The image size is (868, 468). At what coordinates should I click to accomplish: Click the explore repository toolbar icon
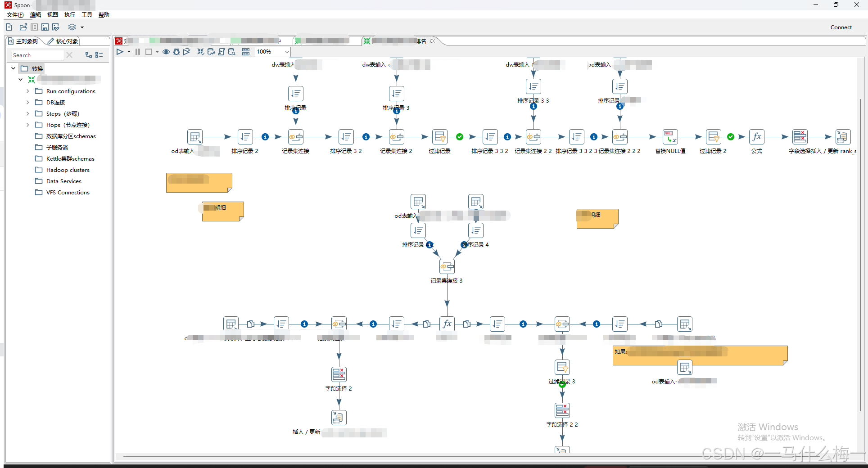coord(34,27)
